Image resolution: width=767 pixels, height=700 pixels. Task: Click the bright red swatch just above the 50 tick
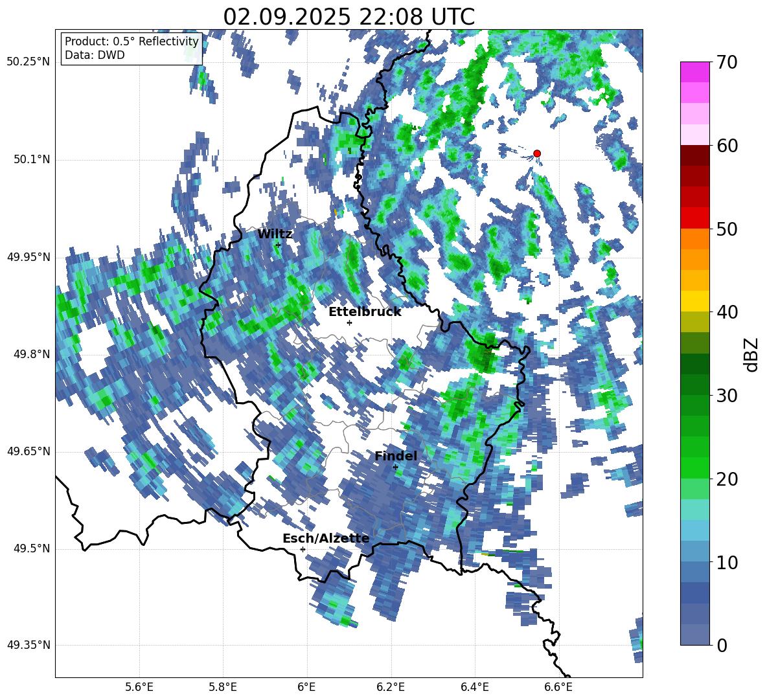[x=694, y=218]
